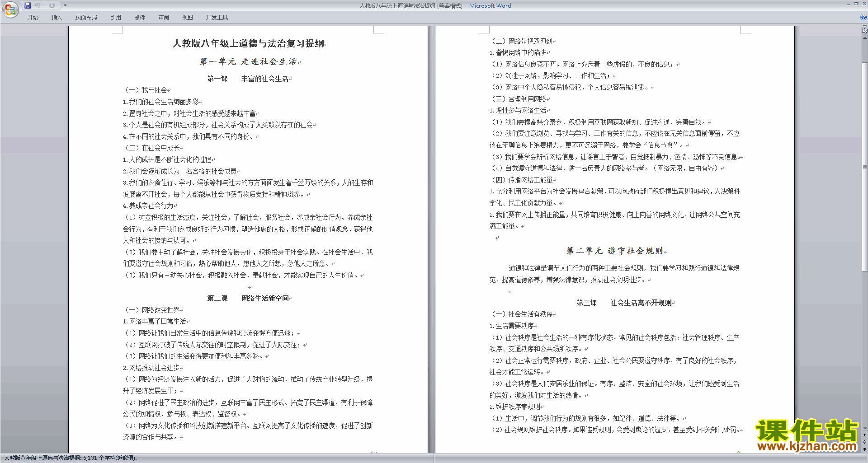
Task: Click the Undo arrow icon
Action: tap(38, 5)
